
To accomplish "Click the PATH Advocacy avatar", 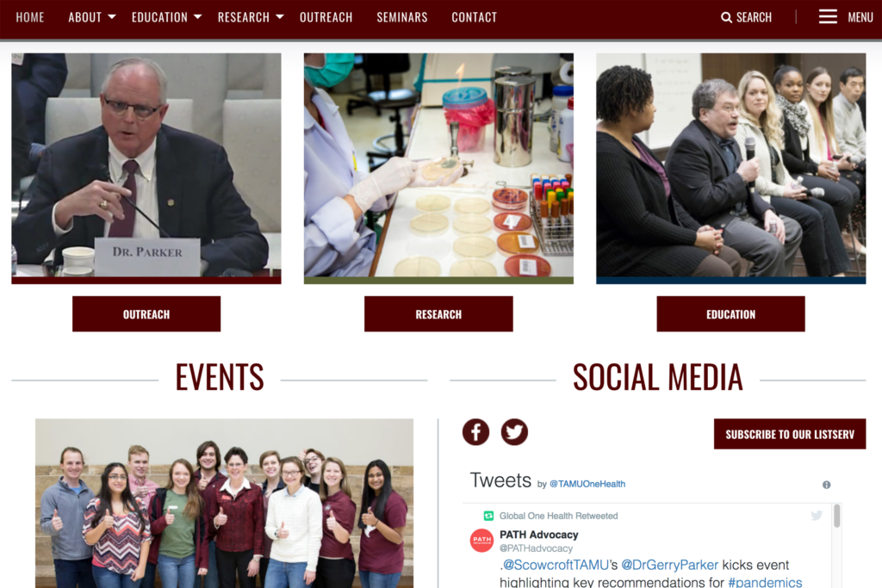I will [481, 540].
